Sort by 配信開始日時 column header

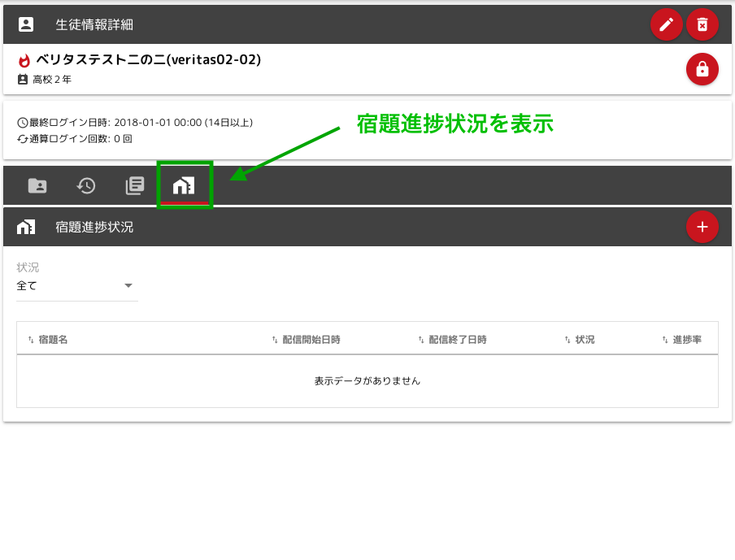311,340
